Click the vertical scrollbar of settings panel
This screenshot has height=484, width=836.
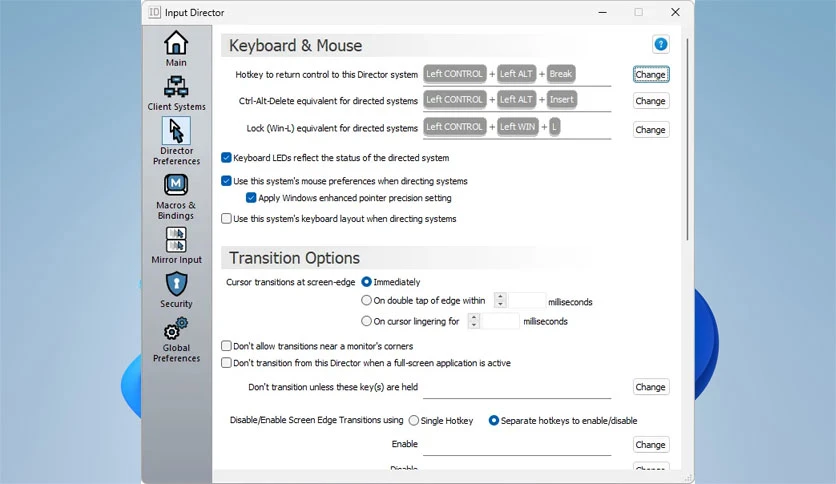pos(687,139)
